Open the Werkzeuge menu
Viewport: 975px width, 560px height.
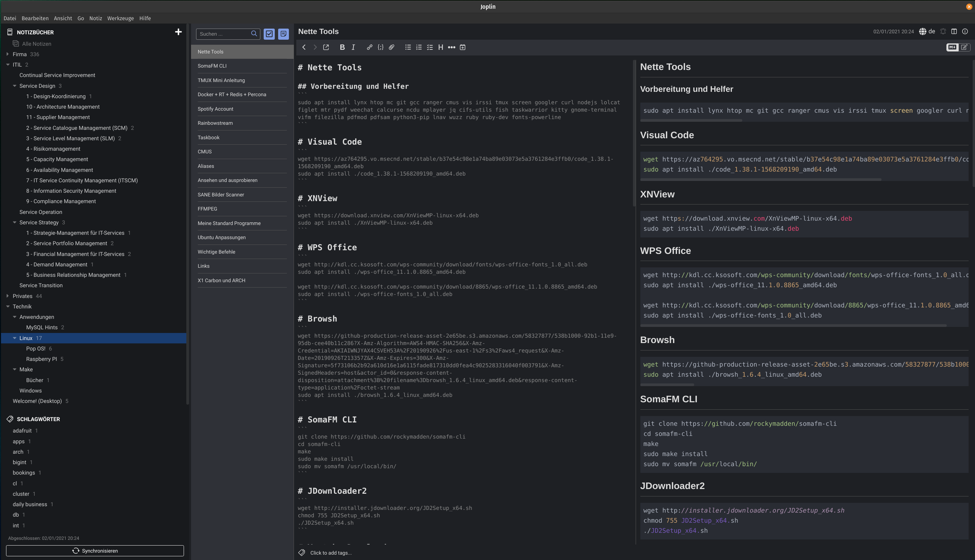pos(120,18)
